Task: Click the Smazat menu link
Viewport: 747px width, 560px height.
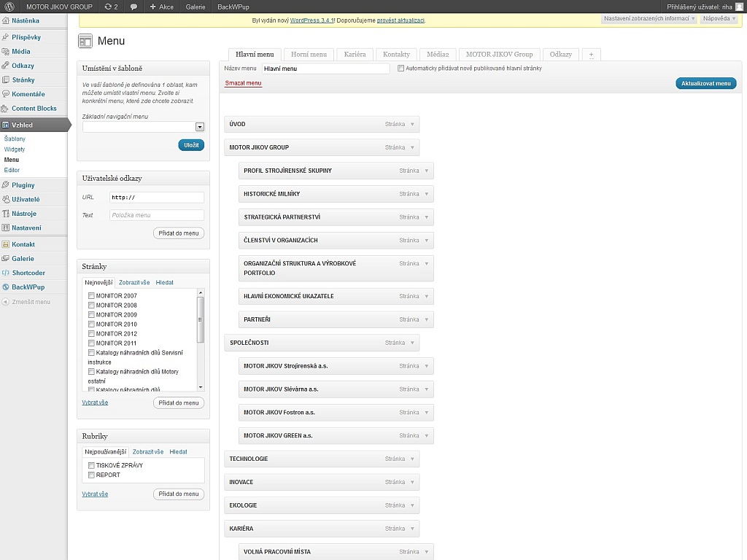Action: [x=243, y=83]
